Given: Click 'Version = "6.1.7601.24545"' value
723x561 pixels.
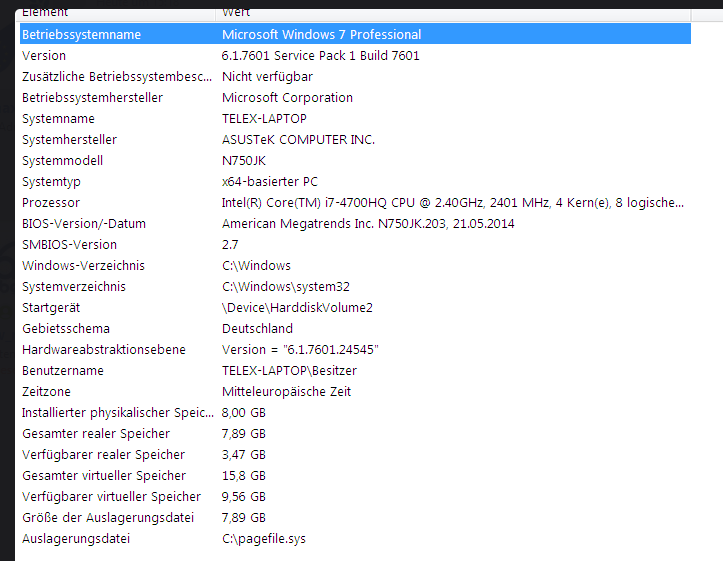Looking at the screenshot, I should (300, 350).
